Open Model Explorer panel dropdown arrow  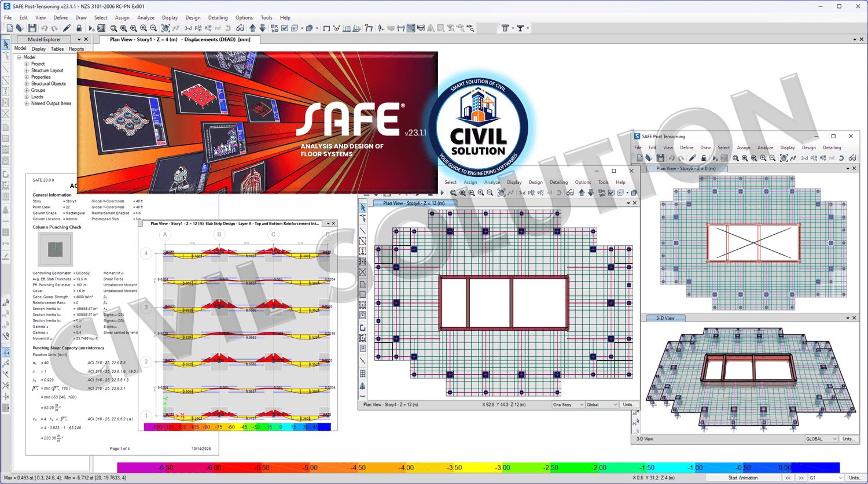click(79, 39)
